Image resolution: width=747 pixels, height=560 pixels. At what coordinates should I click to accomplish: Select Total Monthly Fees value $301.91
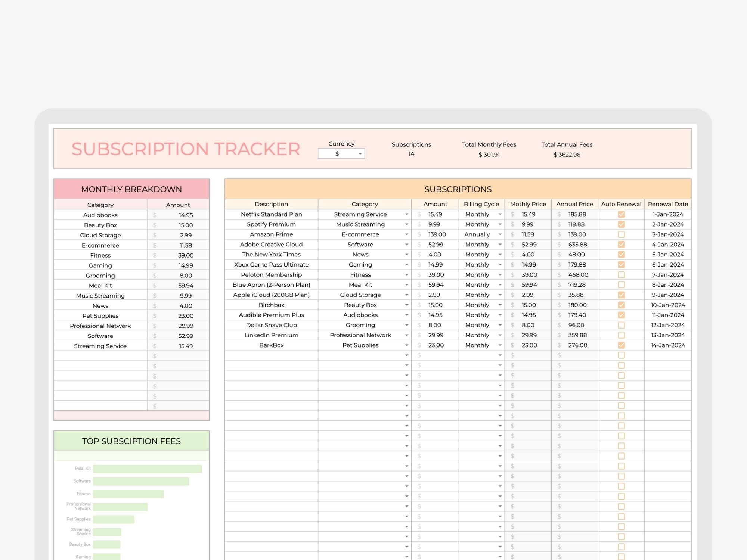pyautogui.click(x=489, y=155)
